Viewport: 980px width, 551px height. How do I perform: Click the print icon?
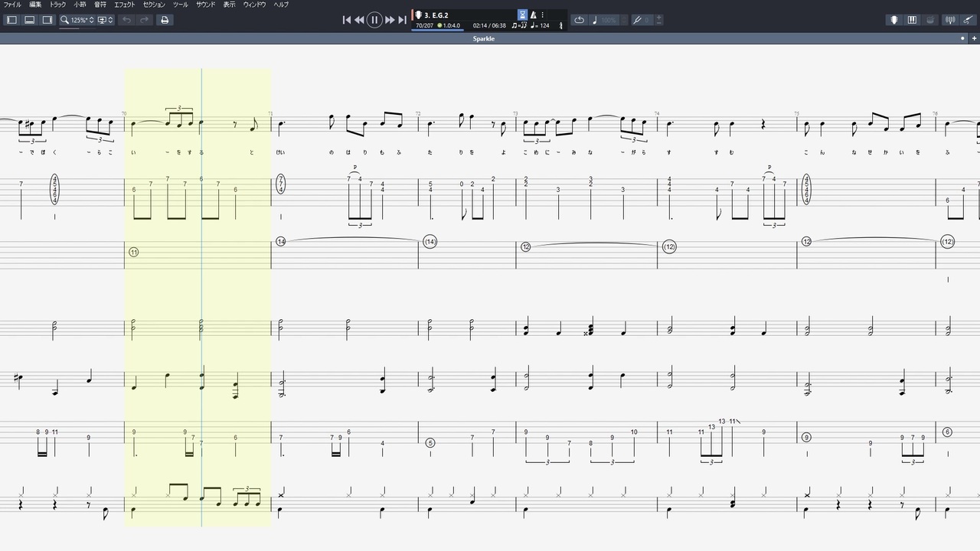164,20
